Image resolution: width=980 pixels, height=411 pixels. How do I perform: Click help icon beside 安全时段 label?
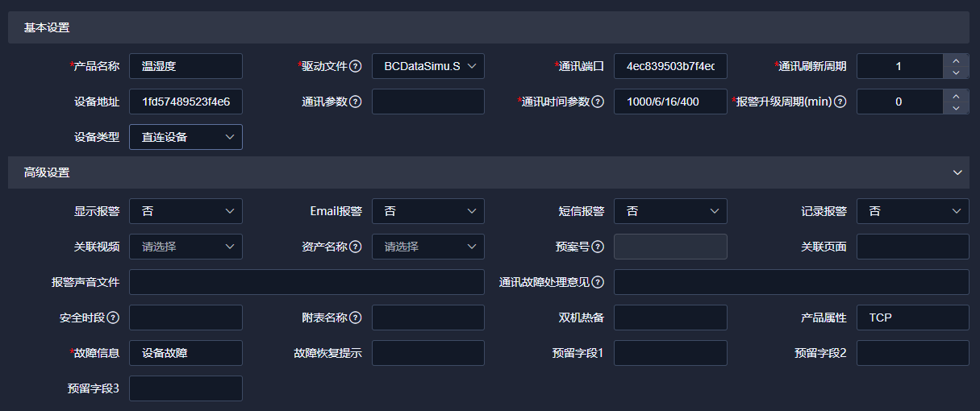(x=114, y=318)
